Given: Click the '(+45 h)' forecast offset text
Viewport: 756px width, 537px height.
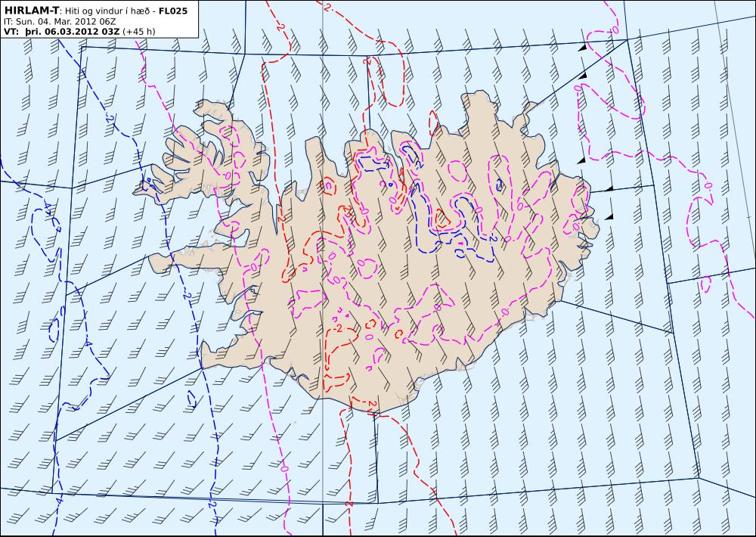Looking at the screenshot, I should pos(139,32).
